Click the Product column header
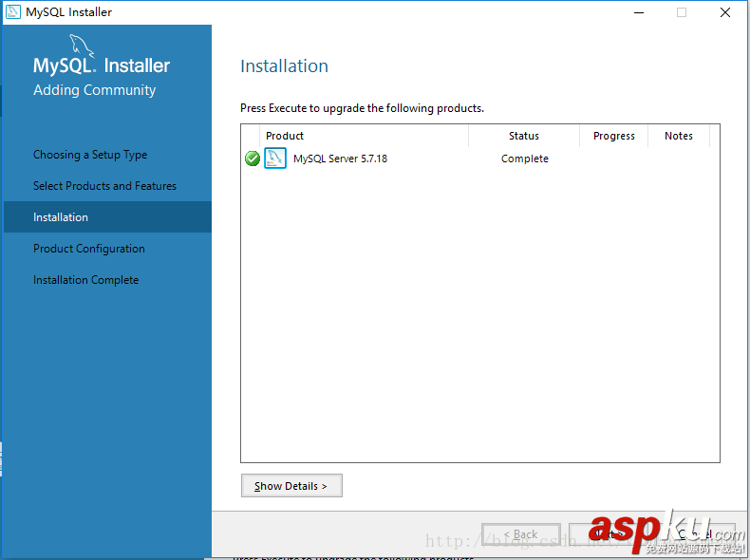This screenshot has width=750, height=560. coord(364,136)
